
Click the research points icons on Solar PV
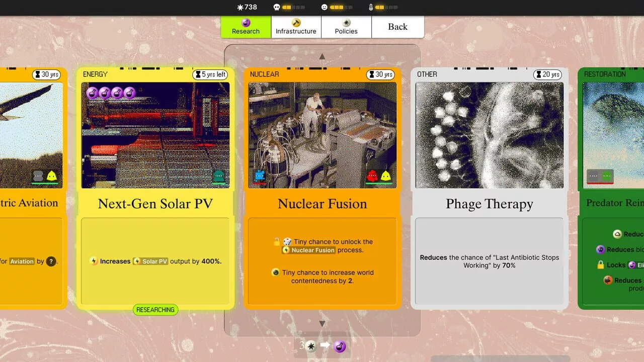pyautogui.click(x=111, y=93)
